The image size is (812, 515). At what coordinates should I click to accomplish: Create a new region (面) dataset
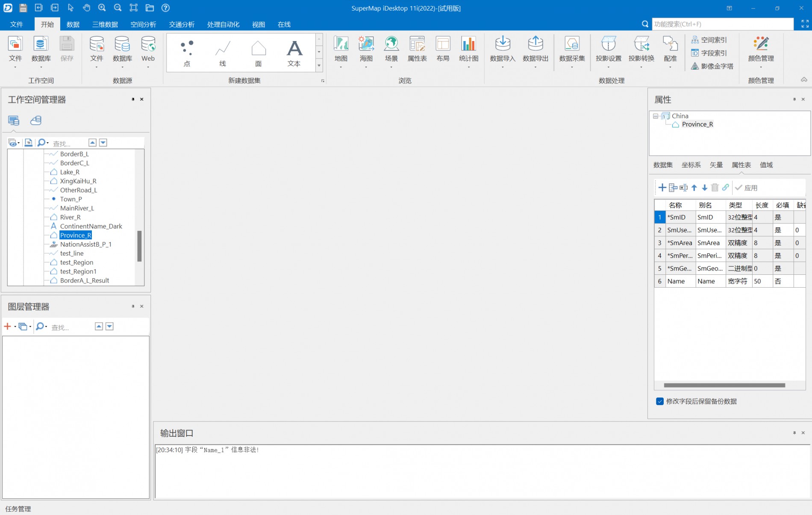[259, 53]
